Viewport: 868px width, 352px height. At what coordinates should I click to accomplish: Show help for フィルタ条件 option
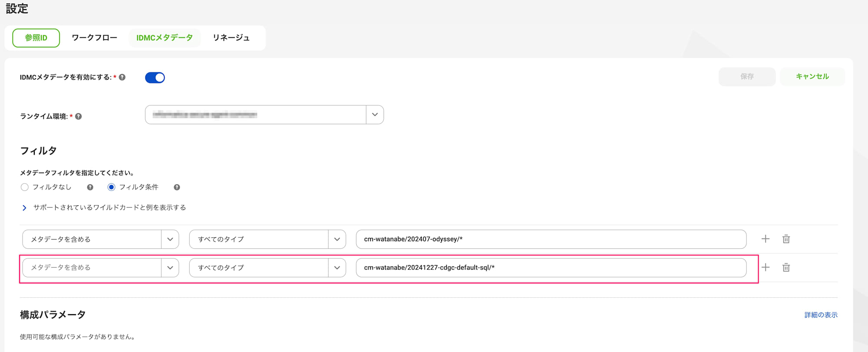tap(177, 187)
